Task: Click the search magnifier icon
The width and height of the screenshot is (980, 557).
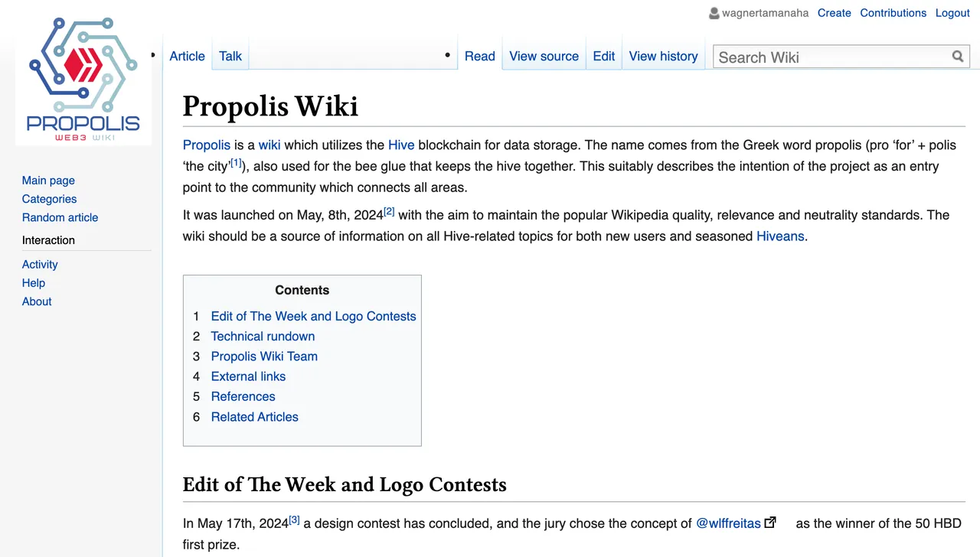Action: click(958, 56)
